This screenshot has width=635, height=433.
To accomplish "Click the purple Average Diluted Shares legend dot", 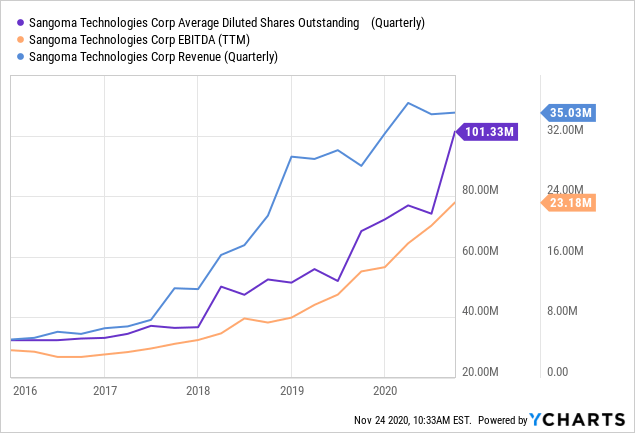I will pyautogui.click(x=21, y=23).
